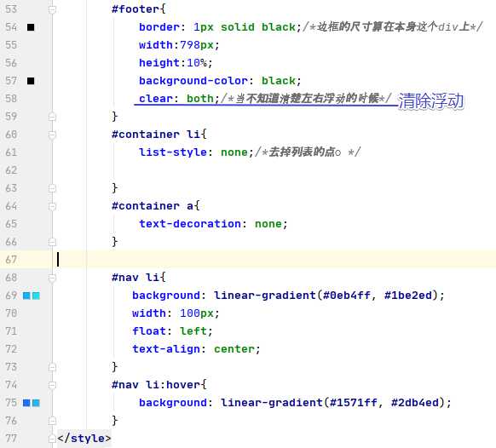Collapse the #footer rule at line 53
Viewport: 496px width, 448px height.
[52, 9]
